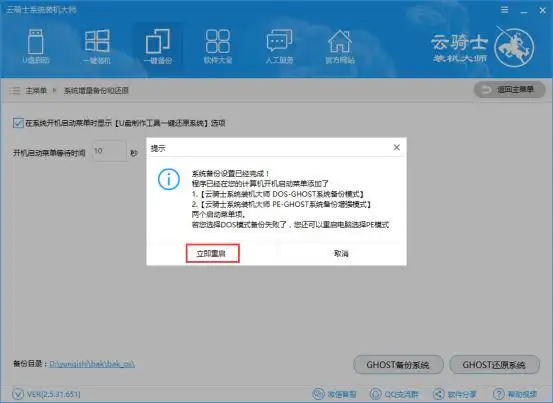Open the hamburger settings menu in title bar
Image resolution: width=553 pixels, height=403 pixels.
click(x=504, y=10)
